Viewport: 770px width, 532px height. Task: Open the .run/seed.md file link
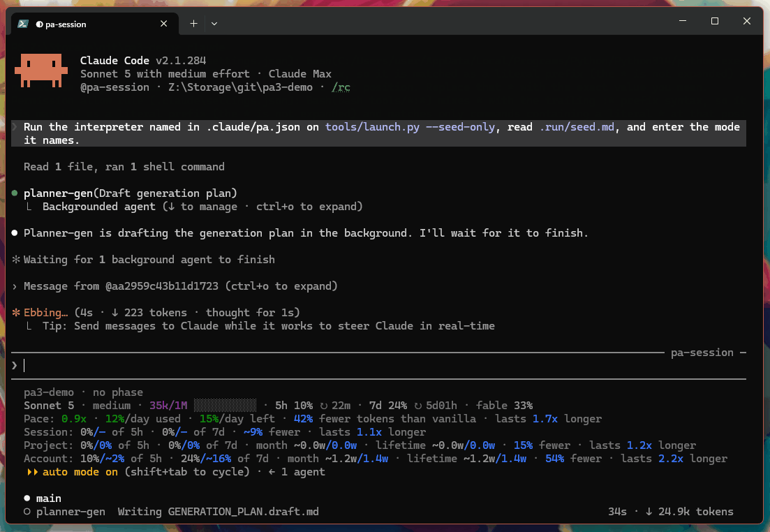pos(577,127)
